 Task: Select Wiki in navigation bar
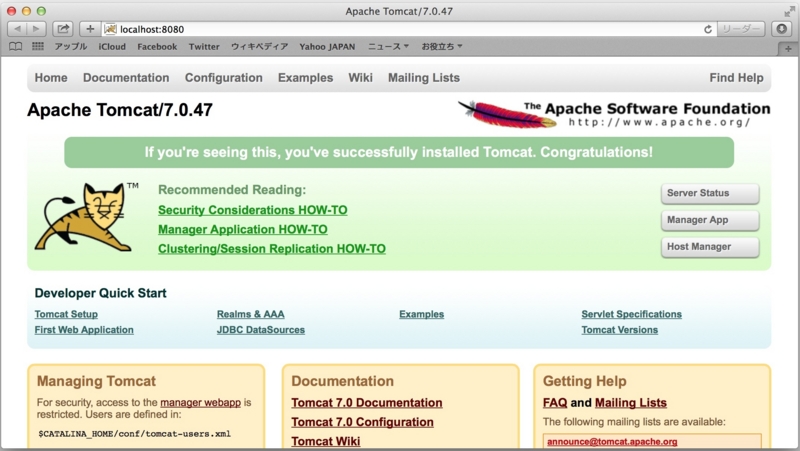[x=360, y=78]
